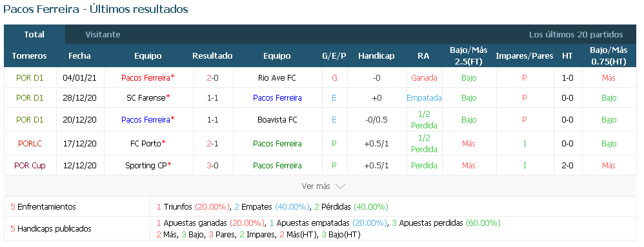Click the Impares/Pares column header
The height and width of the screenshot is (247, 644).
pos(525,56)
